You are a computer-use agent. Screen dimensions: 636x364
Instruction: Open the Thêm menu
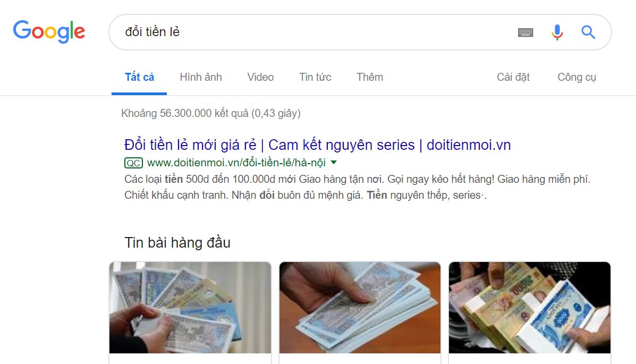(369, 77)
